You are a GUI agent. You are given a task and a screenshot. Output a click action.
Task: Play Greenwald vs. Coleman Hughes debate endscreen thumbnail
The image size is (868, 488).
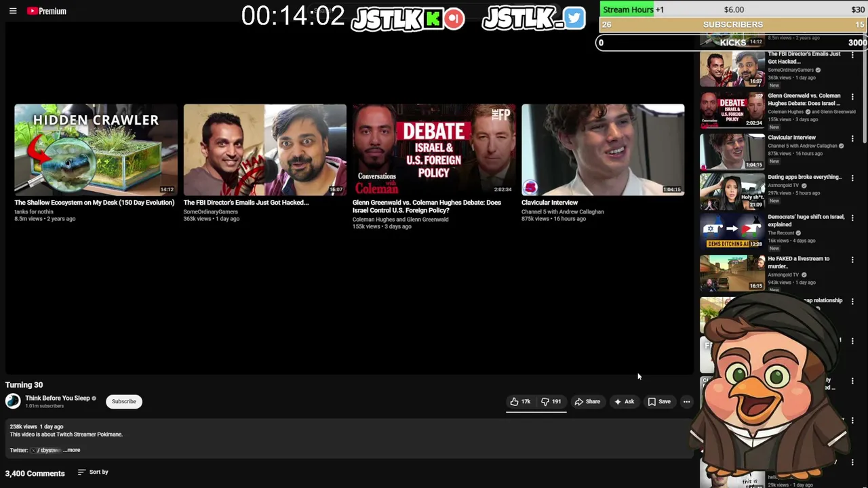[x=434, y=150]
